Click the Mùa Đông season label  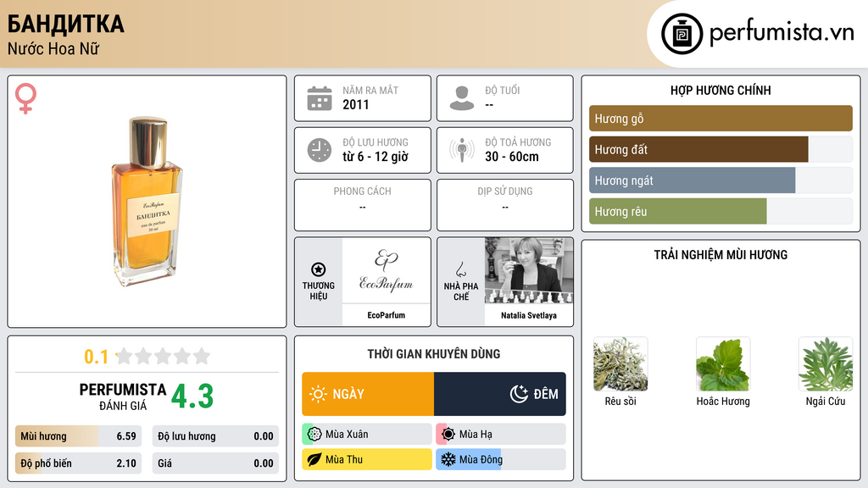(481, 459)
